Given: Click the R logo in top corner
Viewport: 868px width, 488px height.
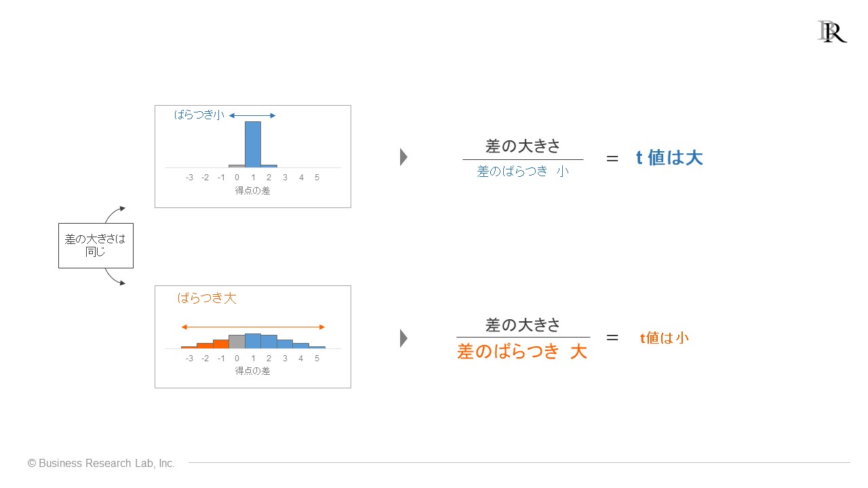Looking at the screenshot, I should pos(832,32).
